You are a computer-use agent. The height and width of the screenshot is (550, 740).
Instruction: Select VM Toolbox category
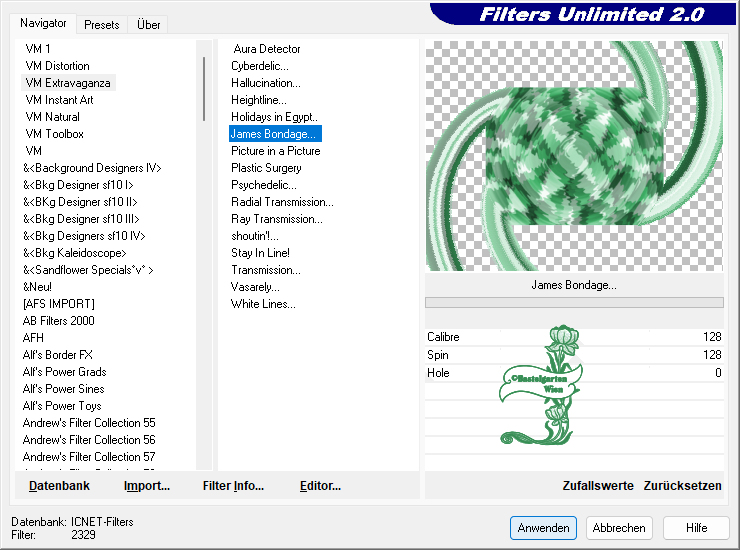(54, 134)
